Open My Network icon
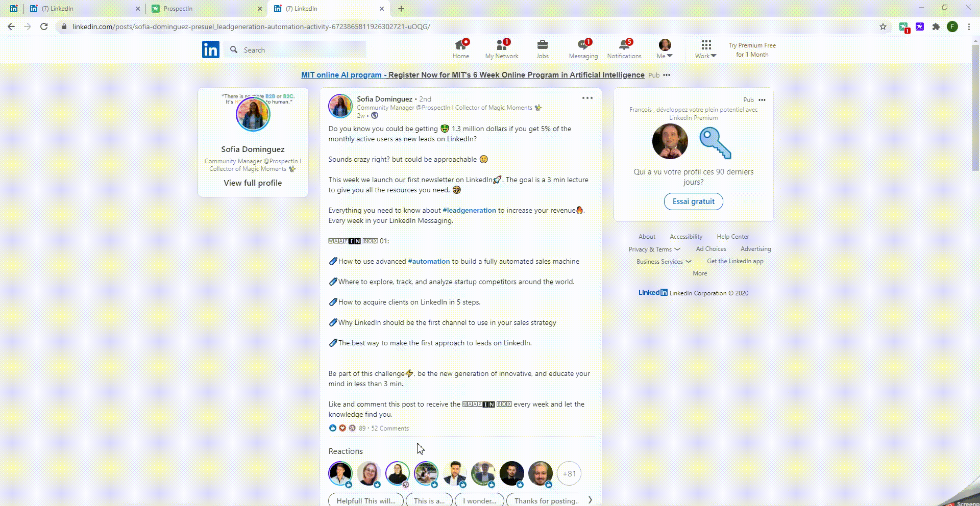 (501, 49)
